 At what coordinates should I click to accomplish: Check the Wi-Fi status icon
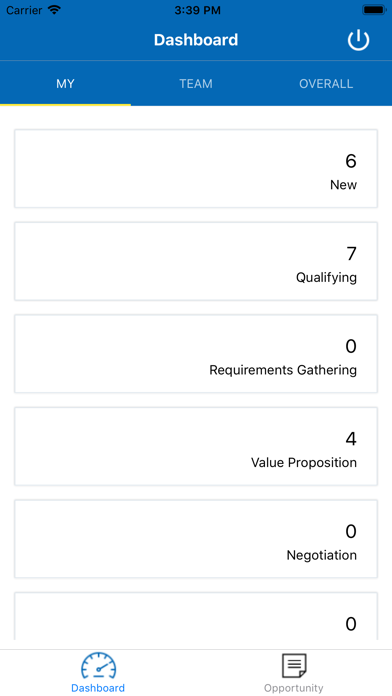(55, 10)
